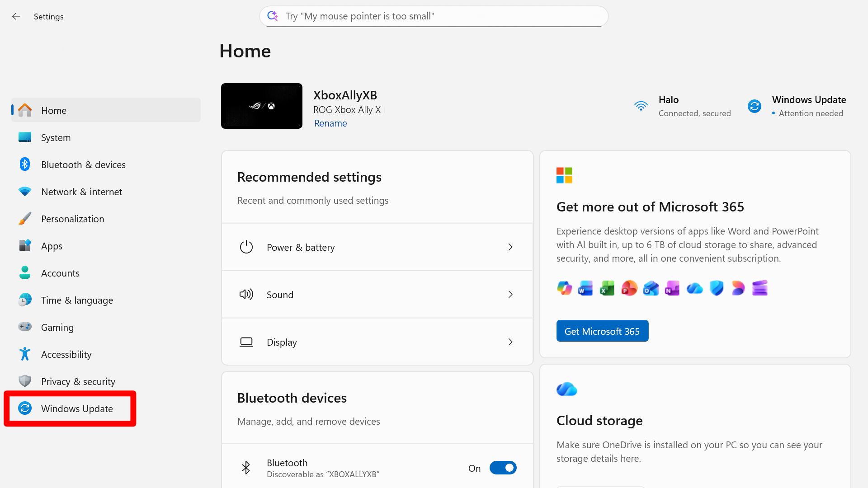The height and width of the screenshot is (488, 868).
Task: Click the Network & internet Wi-Fi icon
Action: (x=25, y=192)
